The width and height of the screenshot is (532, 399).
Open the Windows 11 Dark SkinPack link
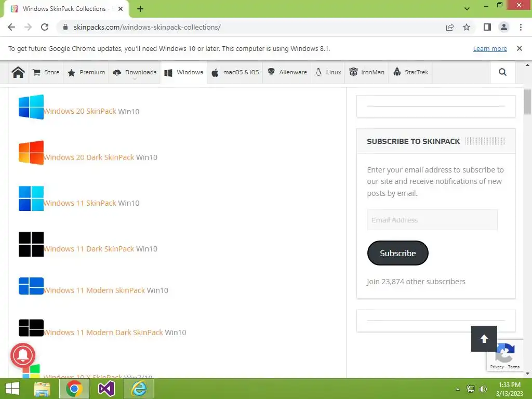tap(89, 249)
